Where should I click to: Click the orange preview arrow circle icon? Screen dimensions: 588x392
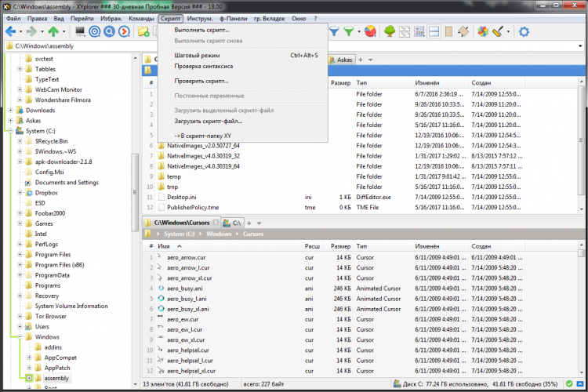click(x=124, y=31)
